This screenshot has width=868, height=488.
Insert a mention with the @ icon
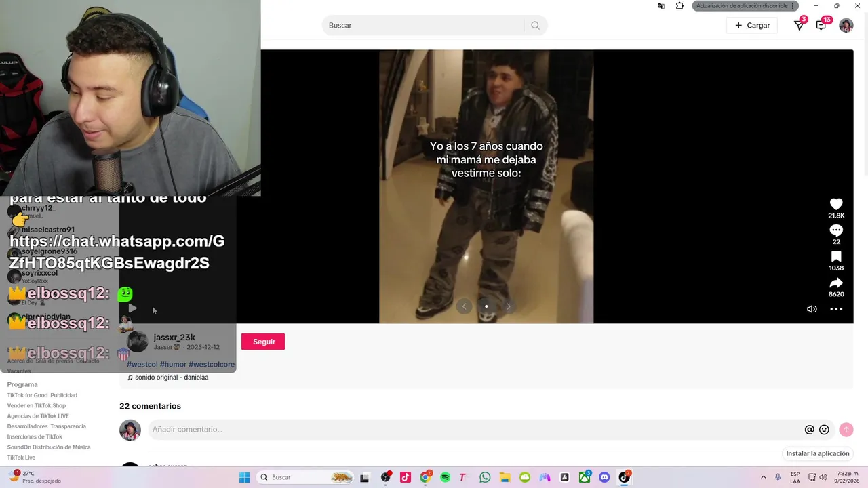tap(809, 430)
